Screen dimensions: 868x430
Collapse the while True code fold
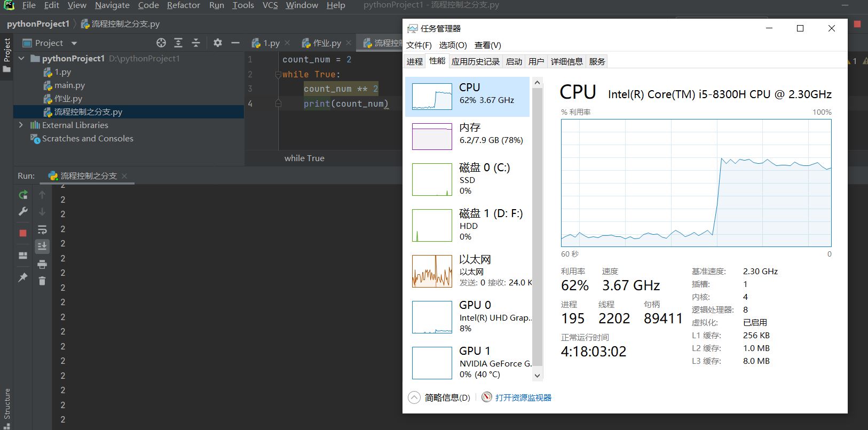click(278, 75)
